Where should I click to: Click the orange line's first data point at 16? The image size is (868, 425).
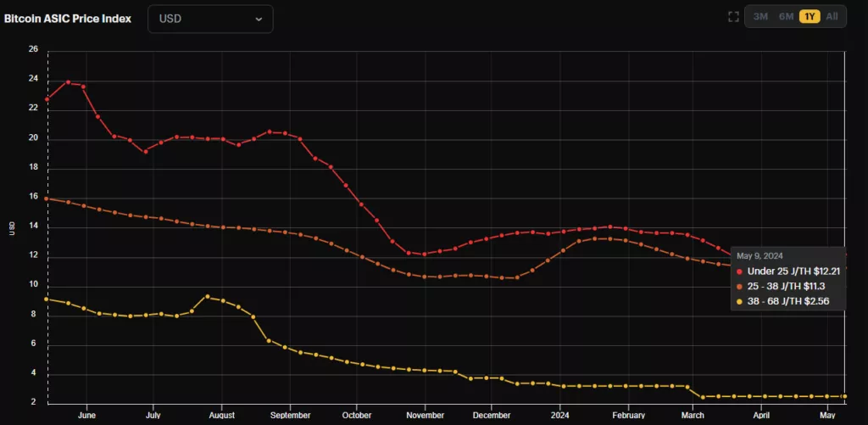pos(46,199)
